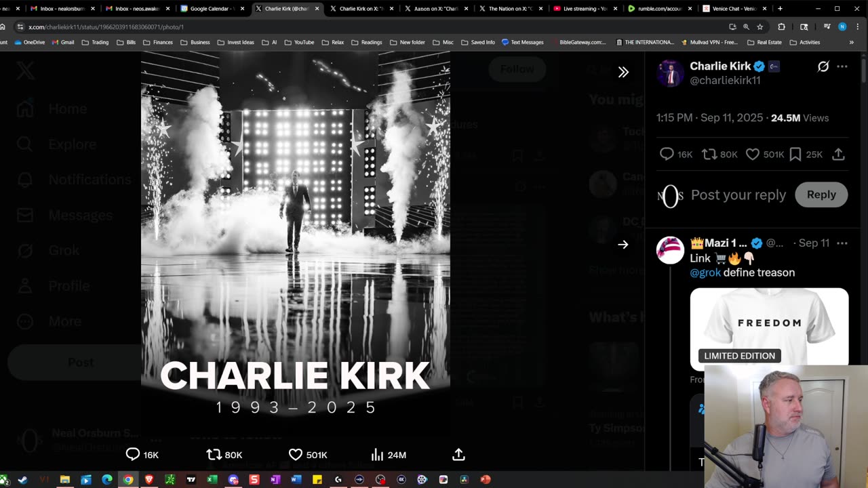Open Grok actions icon next to Charlie Kirk name
The image size is (868, 488).
tap(823, 66)
